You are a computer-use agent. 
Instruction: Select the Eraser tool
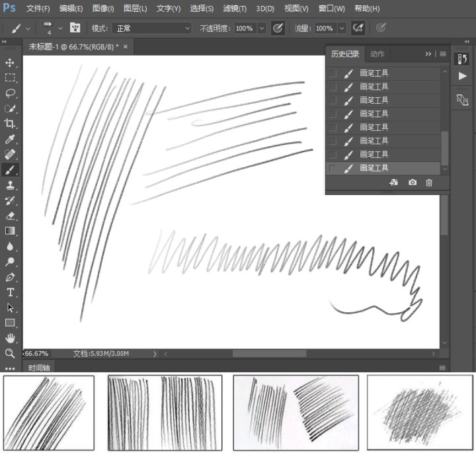(x=10, y=216)
